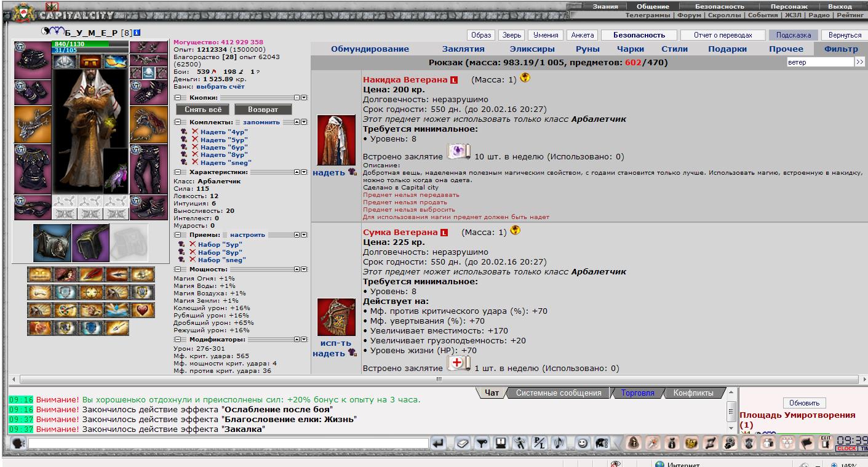This screenshot has width=868, height=467.
Task: Open the Заклятия inventory tab
Action: coord(463,49)
